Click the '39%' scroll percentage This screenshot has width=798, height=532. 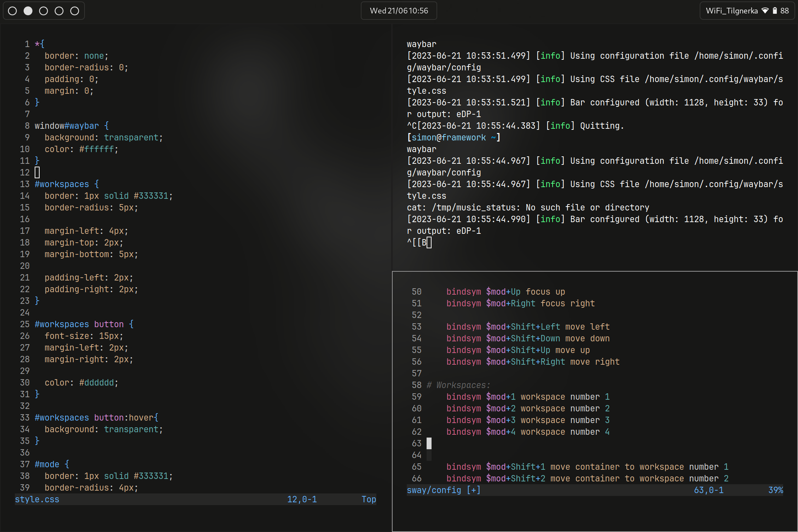pos(776,490)
